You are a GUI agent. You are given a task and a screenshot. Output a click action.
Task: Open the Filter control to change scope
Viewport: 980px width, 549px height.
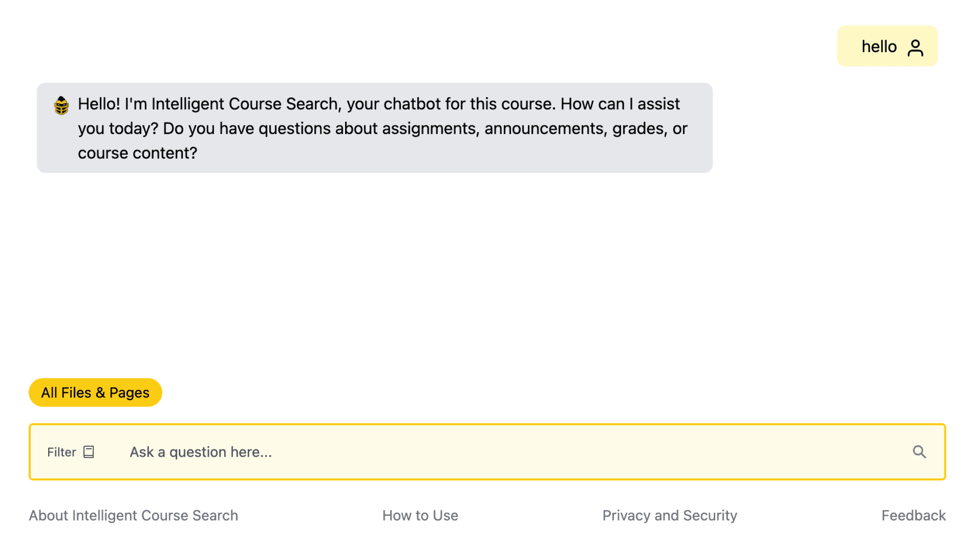(x=71, y=451)
